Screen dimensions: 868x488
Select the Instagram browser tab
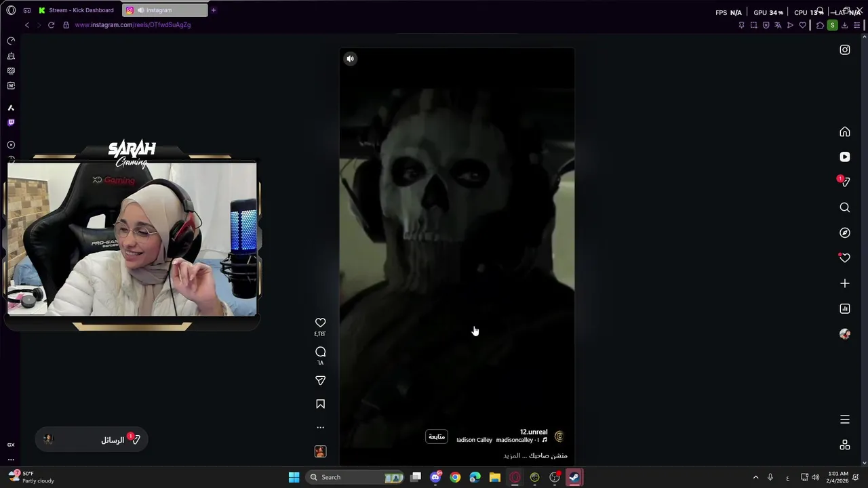[165, 10]
